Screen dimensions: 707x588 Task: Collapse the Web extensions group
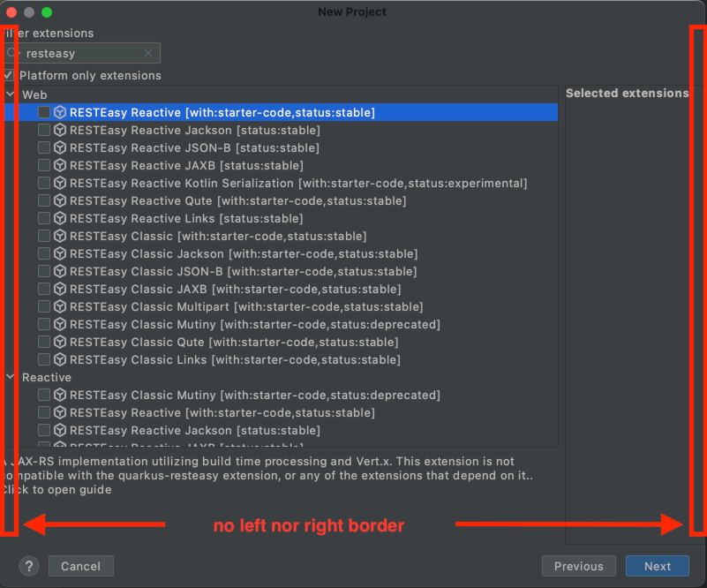pos(10,94)
